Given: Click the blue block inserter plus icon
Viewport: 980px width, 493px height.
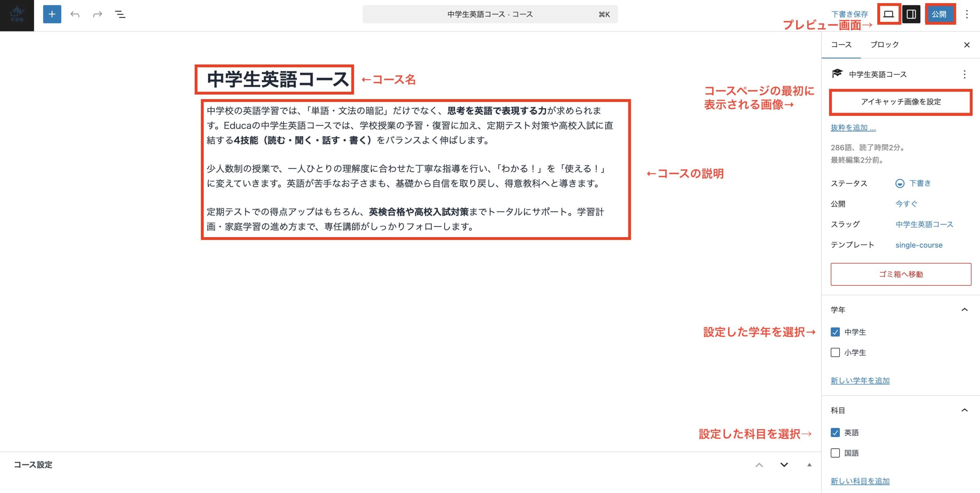Looking at the screenshot, I should click(52, 14).
